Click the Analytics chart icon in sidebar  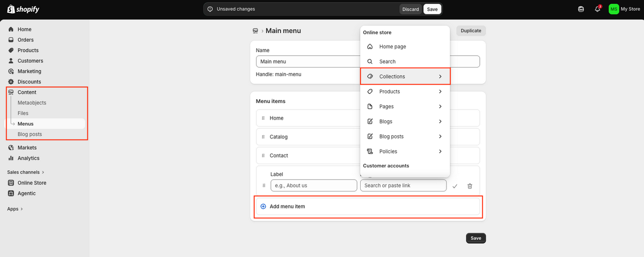click(11, 158)
